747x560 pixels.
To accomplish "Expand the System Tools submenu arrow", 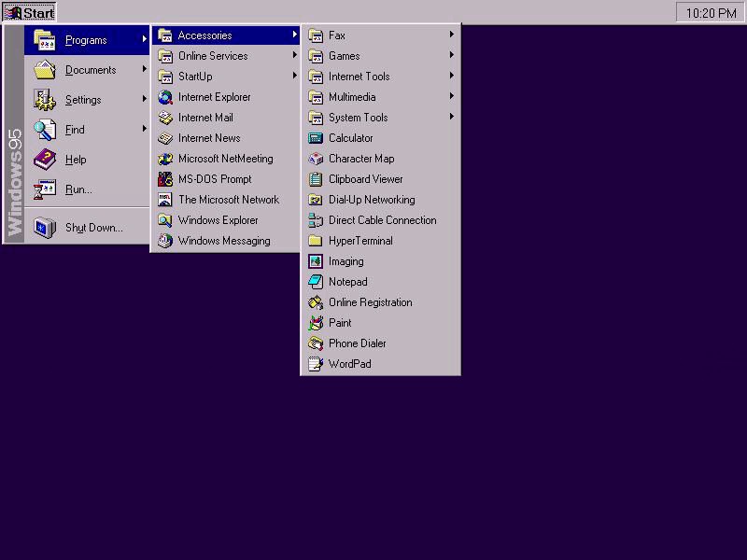I will pyautogui.click(x=452, y=118).
